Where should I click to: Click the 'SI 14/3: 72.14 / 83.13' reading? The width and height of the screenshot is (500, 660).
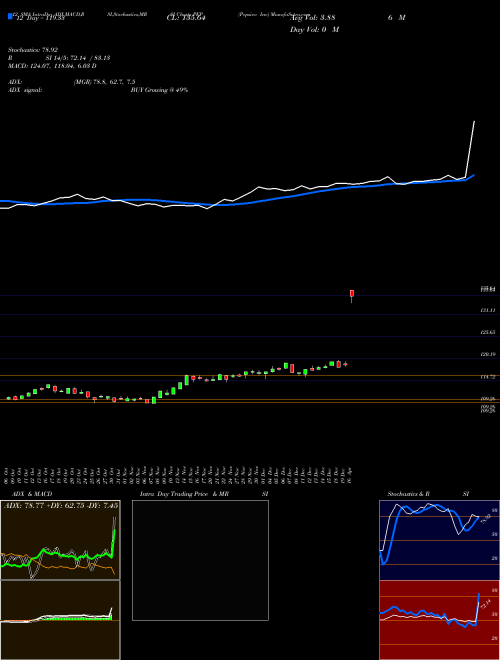coord(78,58)
